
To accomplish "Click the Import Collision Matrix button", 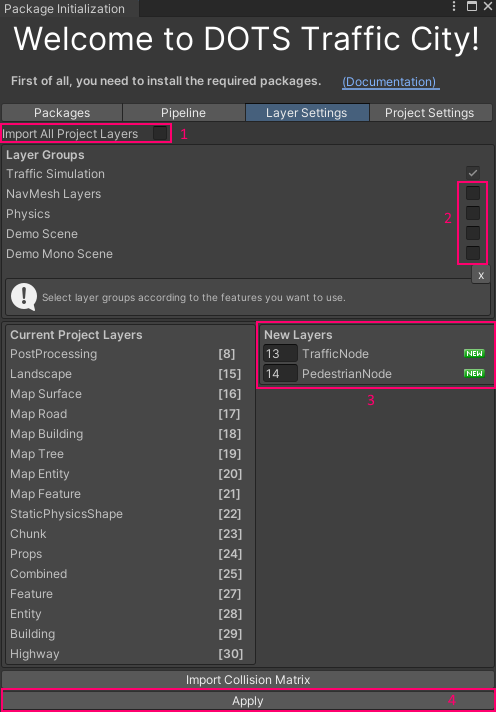I will [248, 680].
